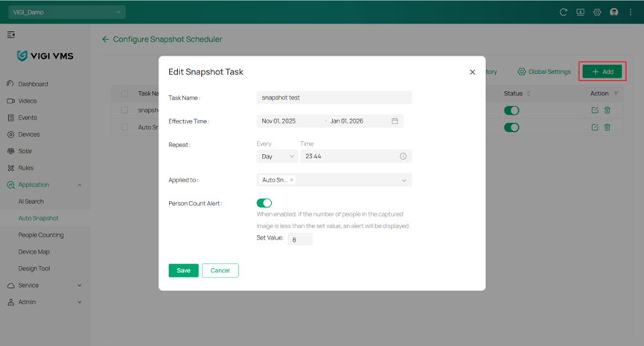Toggle the Person Count Alert switch
The image size is (644, 346).
[264, 203]
